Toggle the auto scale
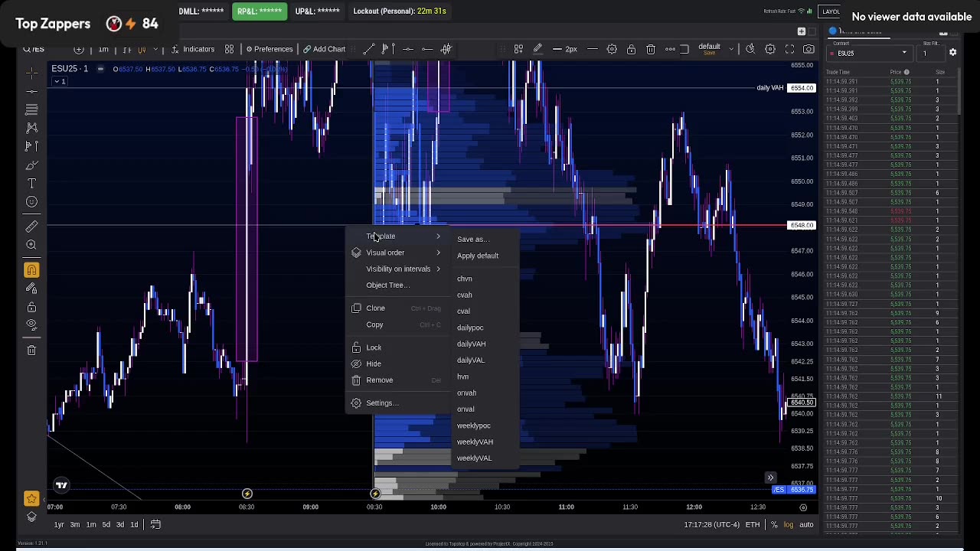 click(806, 524)
